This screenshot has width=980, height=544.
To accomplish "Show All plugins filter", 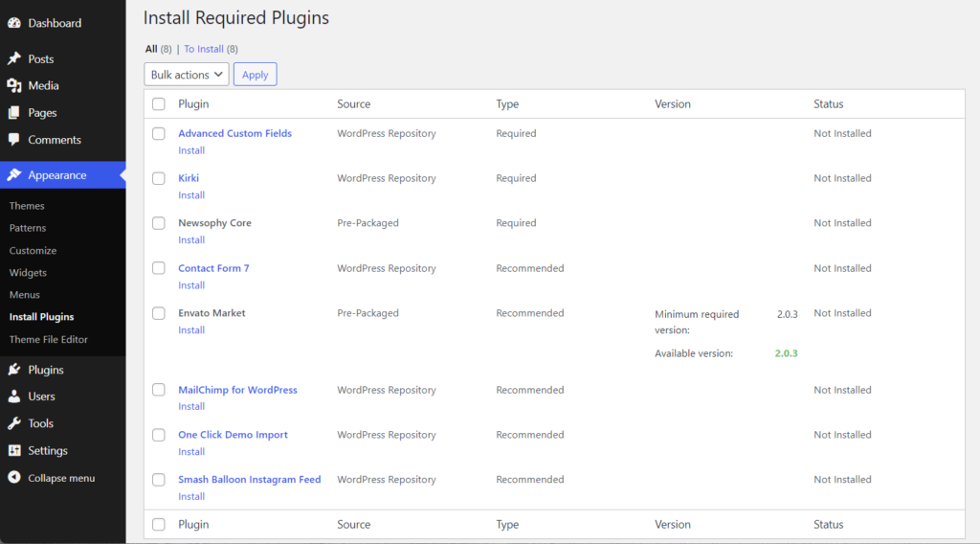I will (x=151, y=49).
